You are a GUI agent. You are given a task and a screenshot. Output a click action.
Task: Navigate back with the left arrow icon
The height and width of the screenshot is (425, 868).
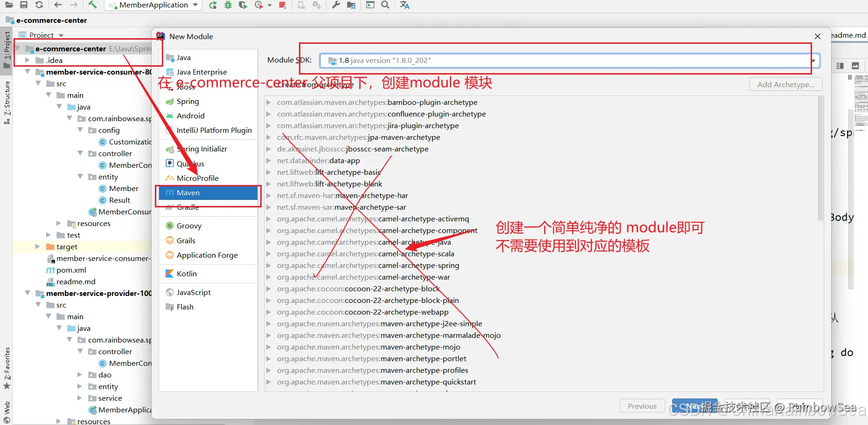point(58,5)
